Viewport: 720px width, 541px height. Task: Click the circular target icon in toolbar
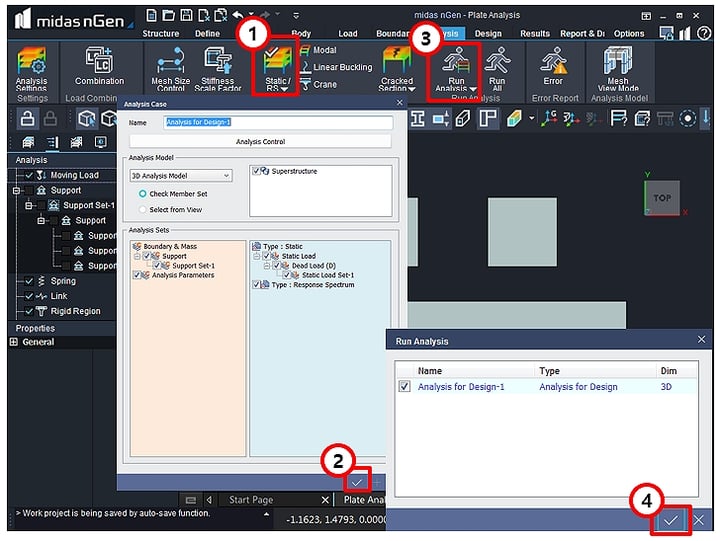[x=687, y=118]
